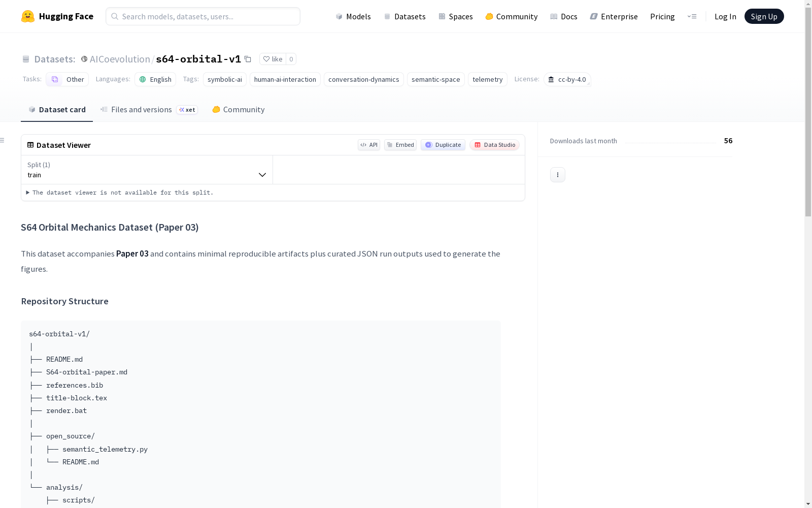
Task: Open the like count showing 0
Action: coord(291,59)
